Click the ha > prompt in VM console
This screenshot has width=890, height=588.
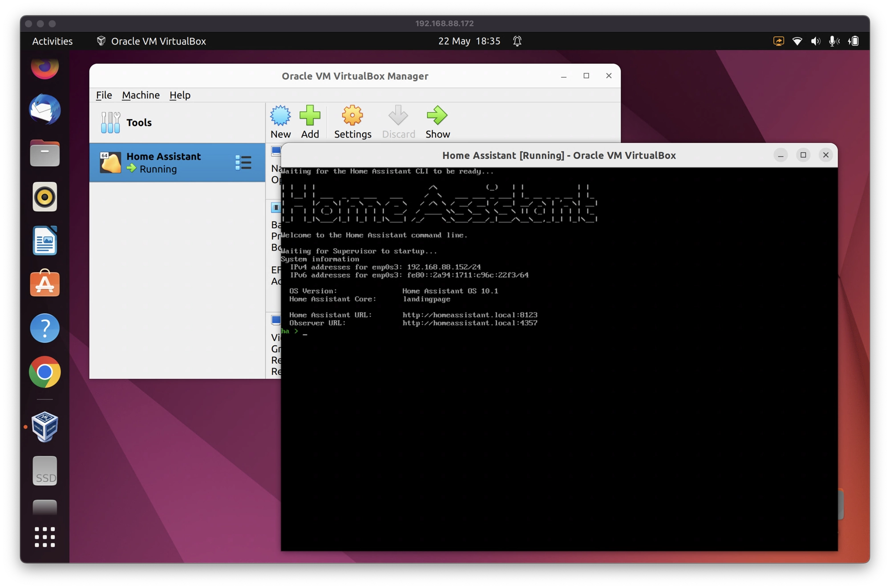pos(289,331)
